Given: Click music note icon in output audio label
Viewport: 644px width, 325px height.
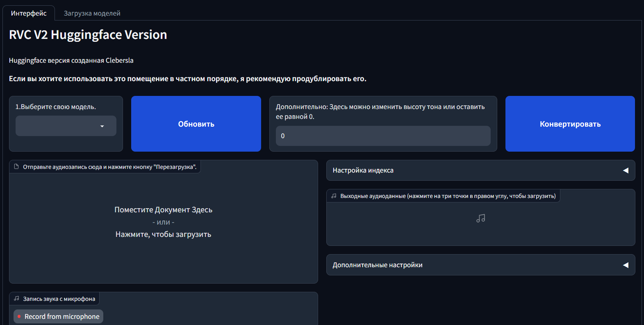Looking at the screenshot, I should coord(334,196).
